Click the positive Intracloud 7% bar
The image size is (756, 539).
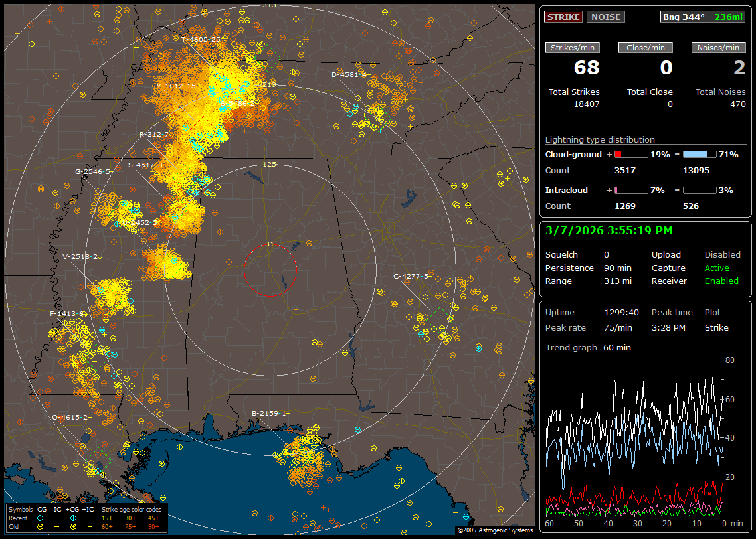[631, 191]
